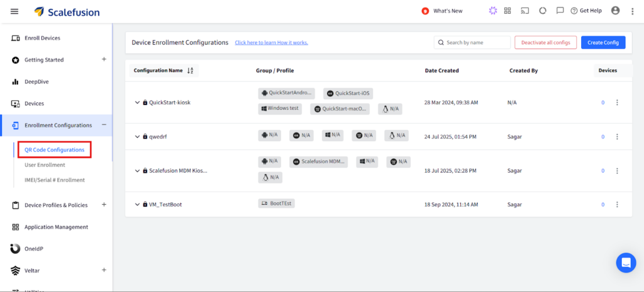The width and height of the screenshot is (644, 292).
Task: Sort by Configuration Name A-Z icon
Action: click(190, 70)
